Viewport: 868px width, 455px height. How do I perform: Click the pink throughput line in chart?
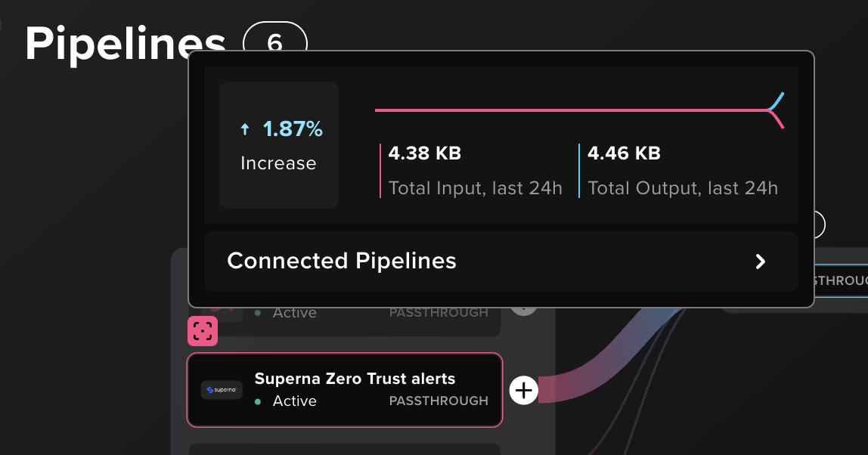(570, 110)
